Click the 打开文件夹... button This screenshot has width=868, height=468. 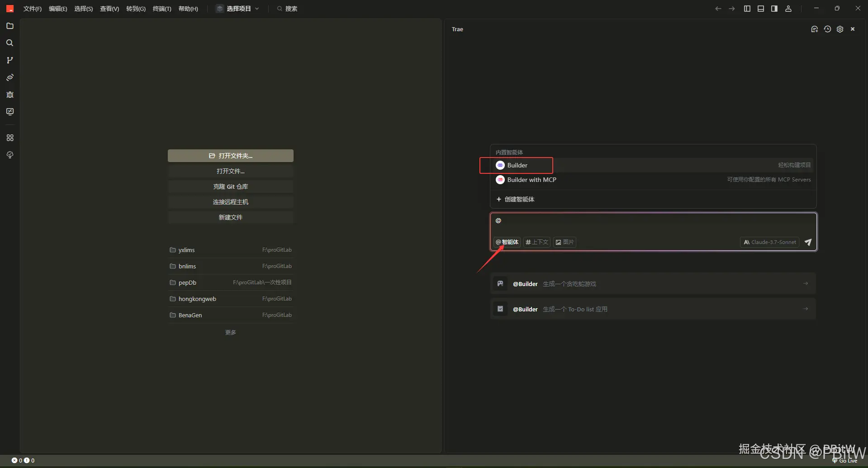click(231, 156)
